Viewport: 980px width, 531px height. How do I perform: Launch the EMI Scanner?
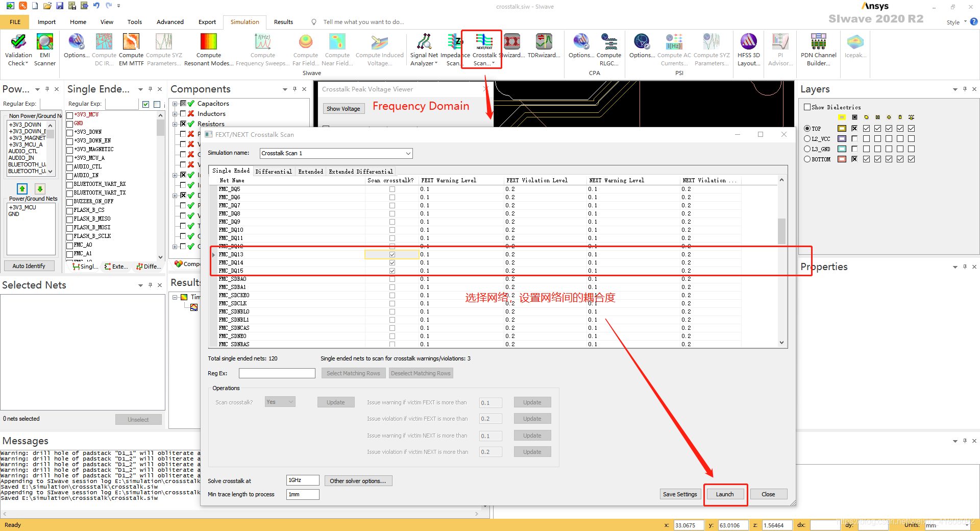pos(45,50)
